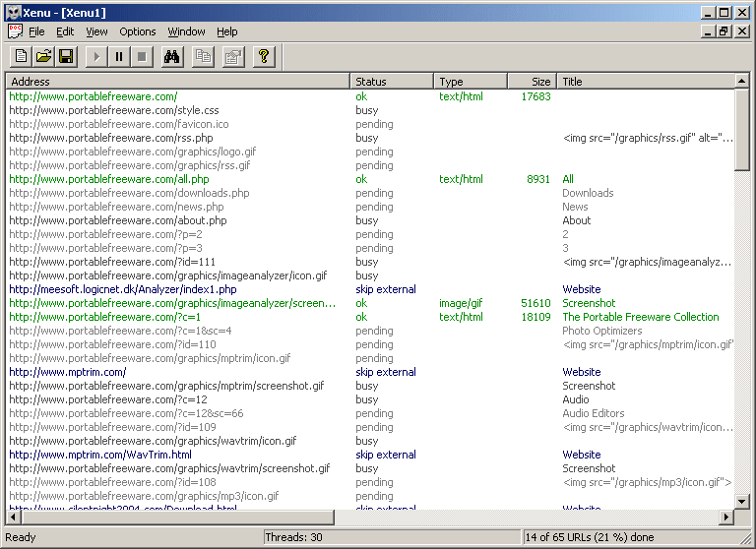
Task: Sort by the Title column header
Action: pyautogui.click(x=646, y=82)
